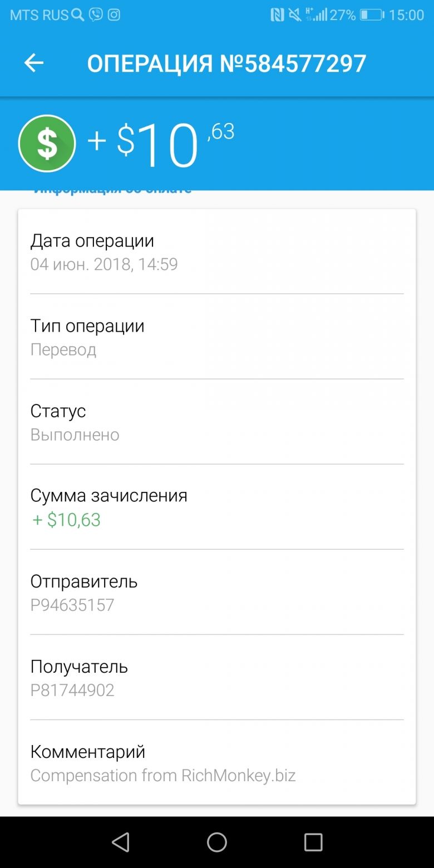Select the Дата операции row

217,251
